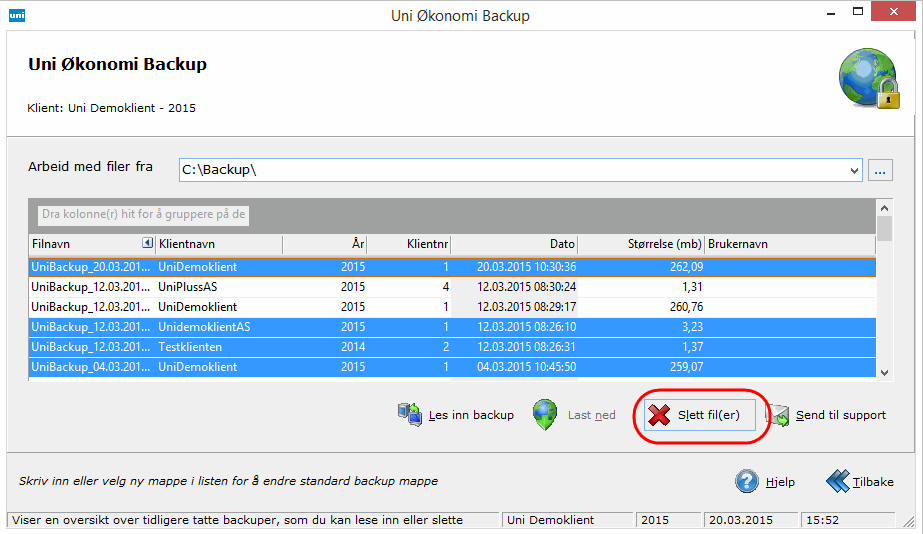Click the Last ned globe download icon
Screen dimensions: 923x534
point(545,415)
